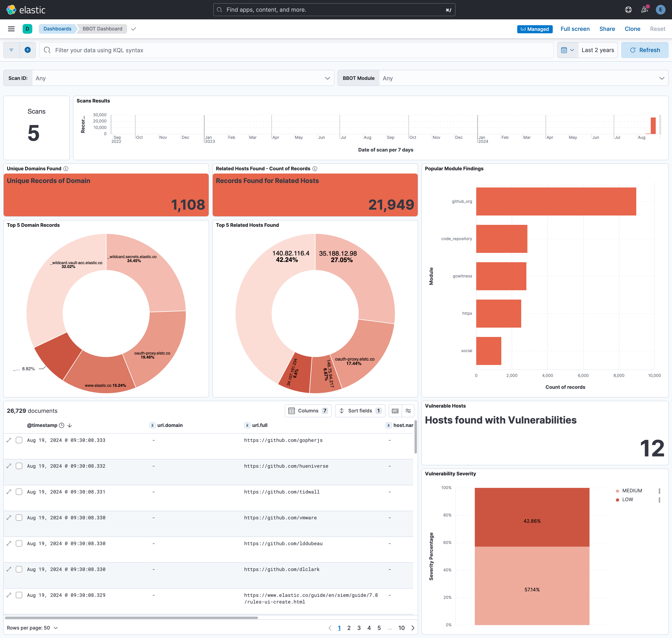Open the Scan ID dropdown
The height and width of the screenshot is (638, 672).
point(183,78)
